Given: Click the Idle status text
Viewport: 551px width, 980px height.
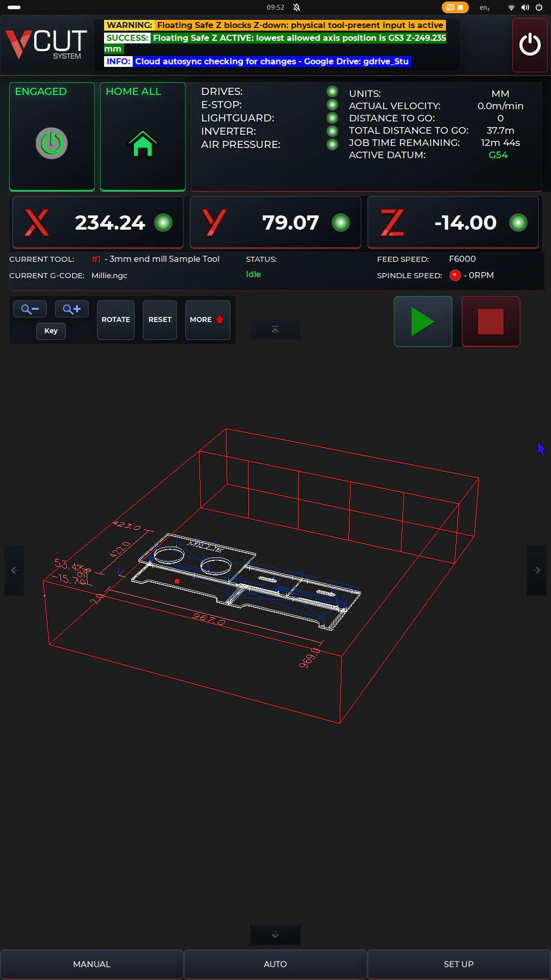Looking at the screenshot, I should click(x=254, y=274).
